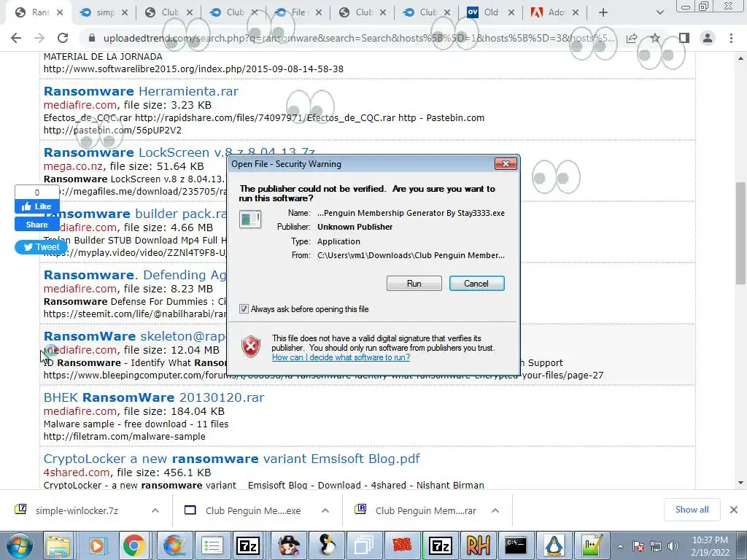Click the scrollbar down arrow

[741, 483]
